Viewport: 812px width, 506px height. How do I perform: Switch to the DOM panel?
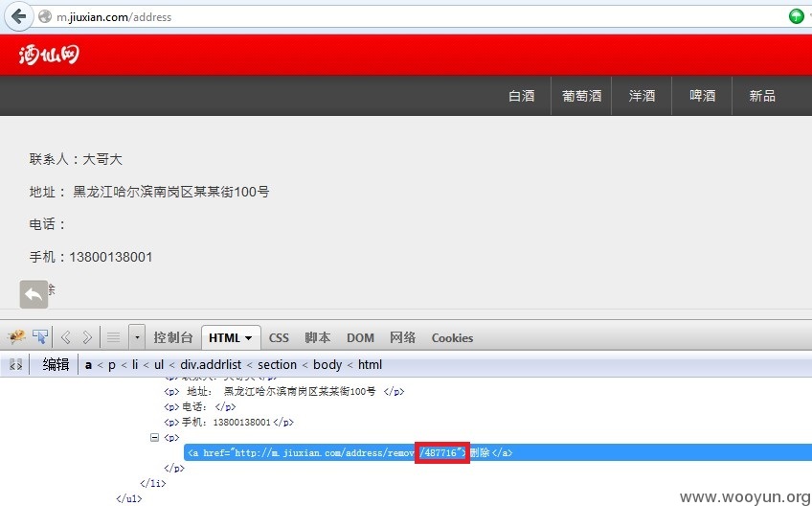[360, 338]
